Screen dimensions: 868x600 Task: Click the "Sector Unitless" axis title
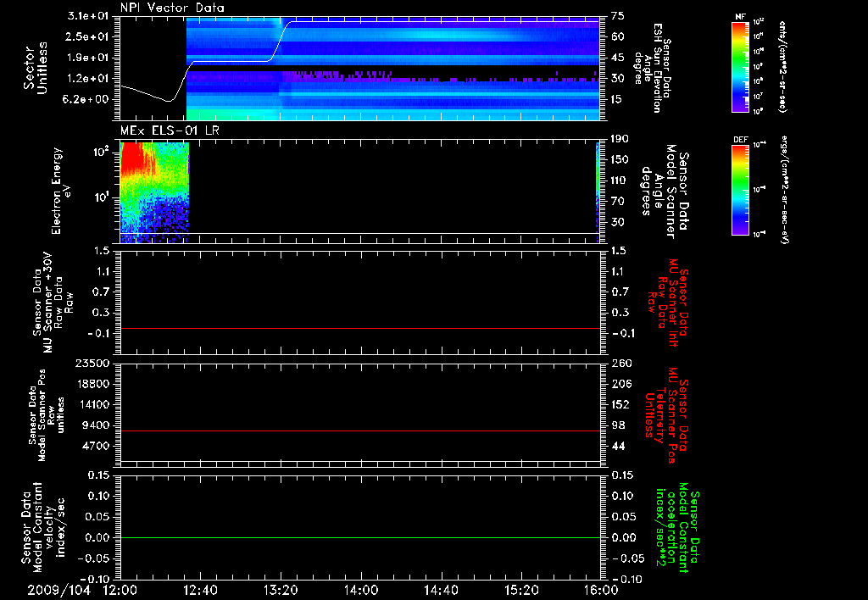(36, 68)
